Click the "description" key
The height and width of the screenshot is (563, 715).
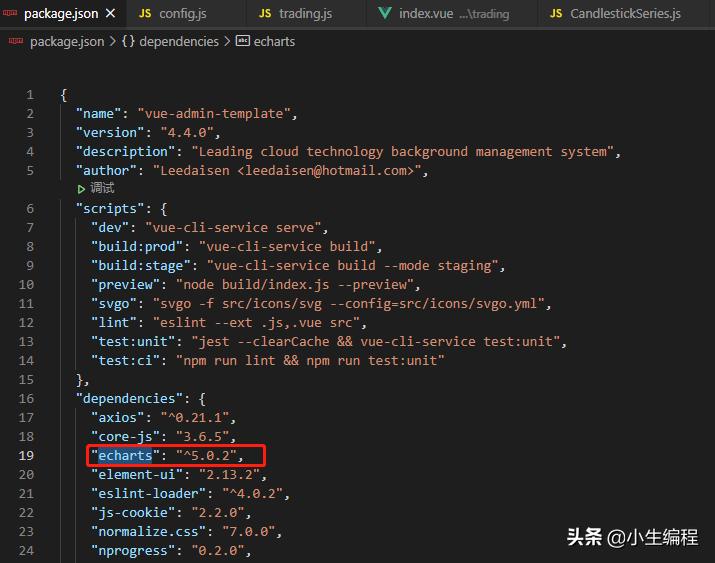[x=125, y=151]
